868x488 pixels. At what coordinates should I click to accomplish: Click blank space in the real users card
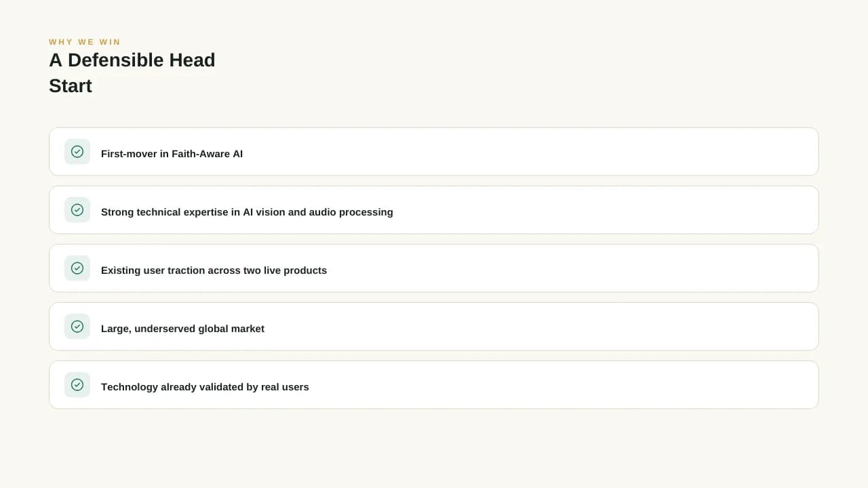pos(563,385)
